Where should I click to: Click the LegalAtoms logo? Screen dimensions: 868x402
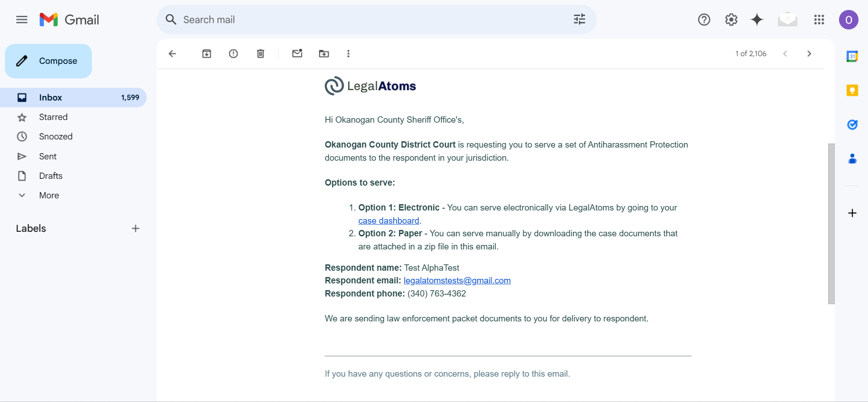pos(370,86)
